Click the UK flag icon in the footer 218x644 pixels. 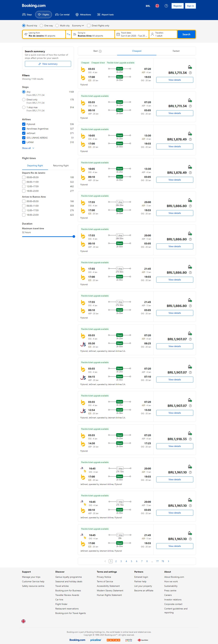(23, 621)
